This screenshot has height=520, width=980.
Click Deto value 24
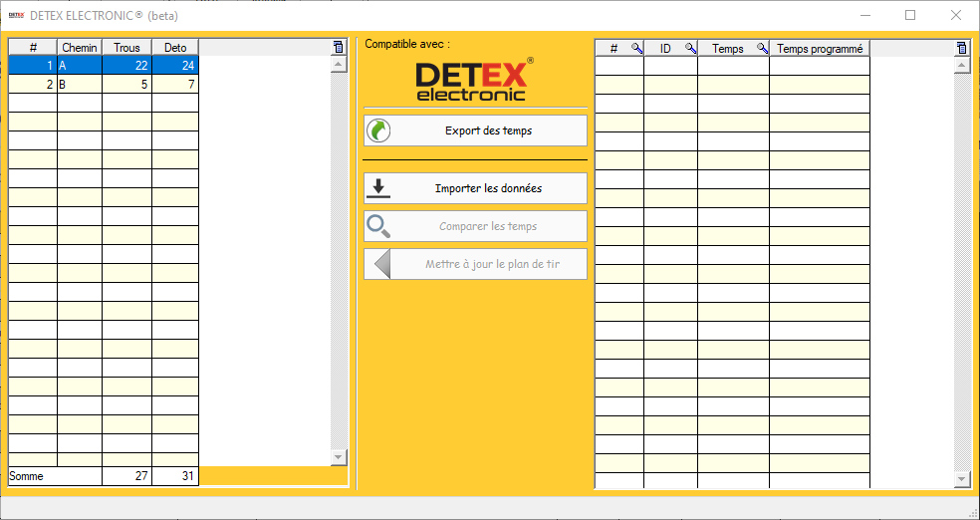click(x=175, y=65)
